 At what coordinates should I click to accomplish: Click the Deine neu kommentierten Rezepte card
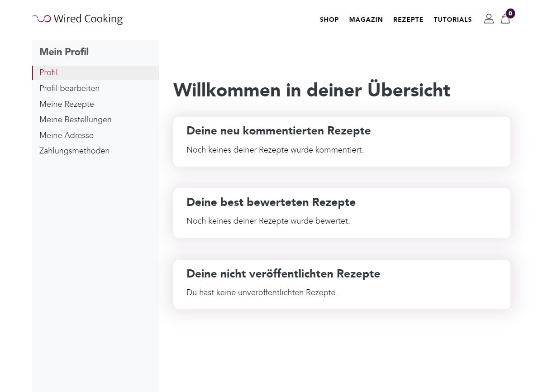tap(342, 142)
